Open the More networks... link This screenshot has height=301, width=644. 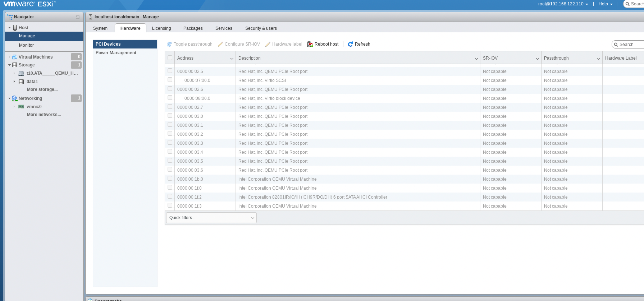point(44,115)
